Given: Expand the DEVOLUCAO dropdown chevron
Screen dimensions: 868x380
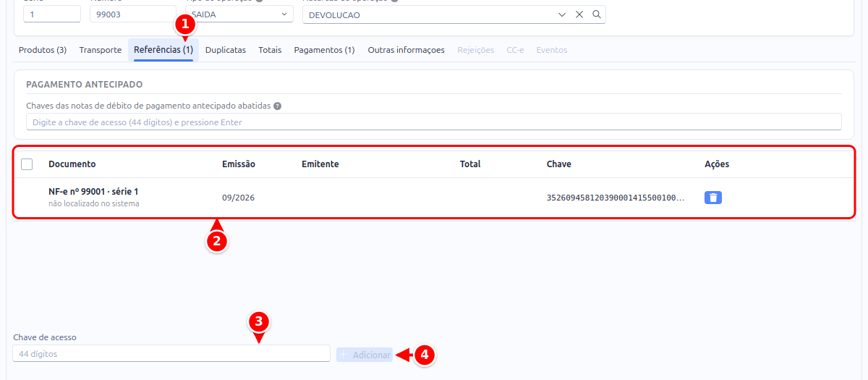Looking at the screenshot, I should click(562, 14).
